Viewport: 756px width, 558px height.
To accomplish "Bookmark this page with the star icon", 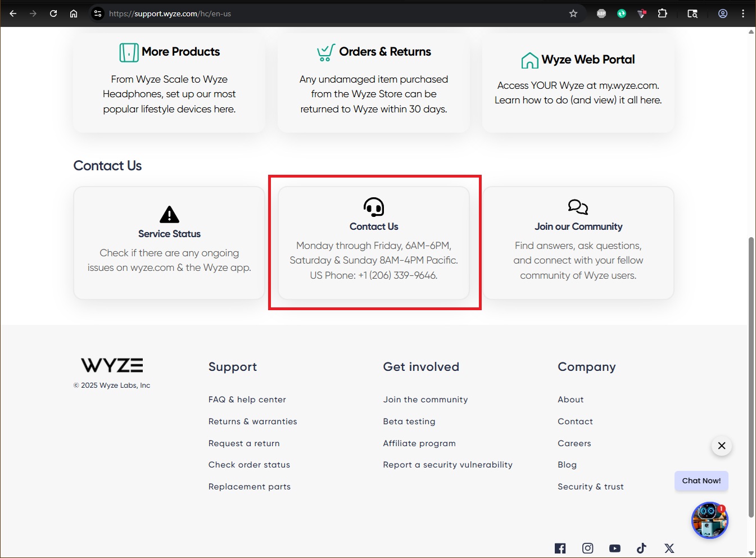I will pos(573,13).
